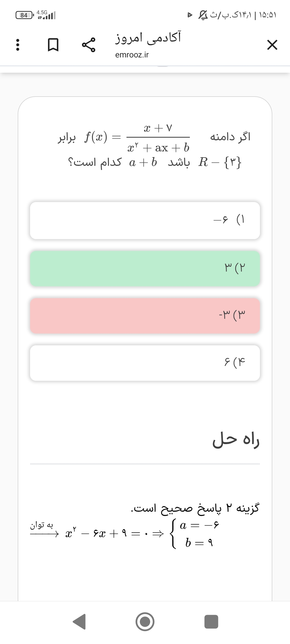Tap the راه حل solution heading

click(236, 440)
